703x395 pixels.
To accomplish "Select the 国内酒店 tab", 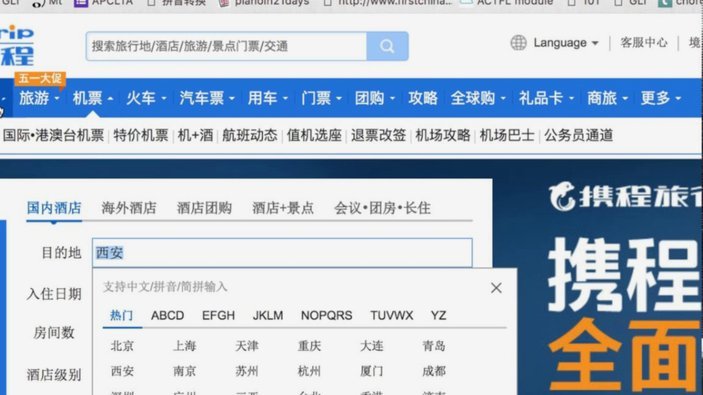I will [x=54, y=208].
